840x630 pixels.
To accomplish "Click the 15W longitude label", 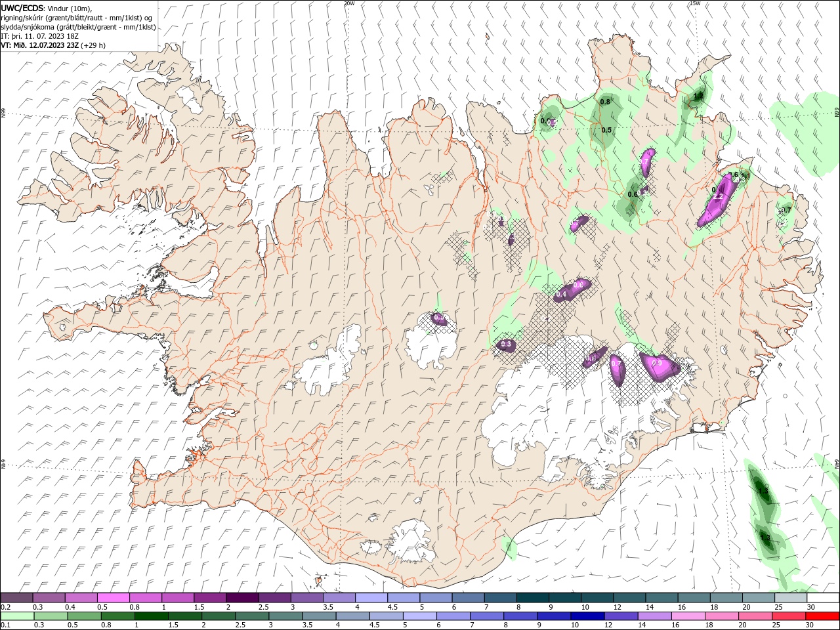I will [694, 3].
